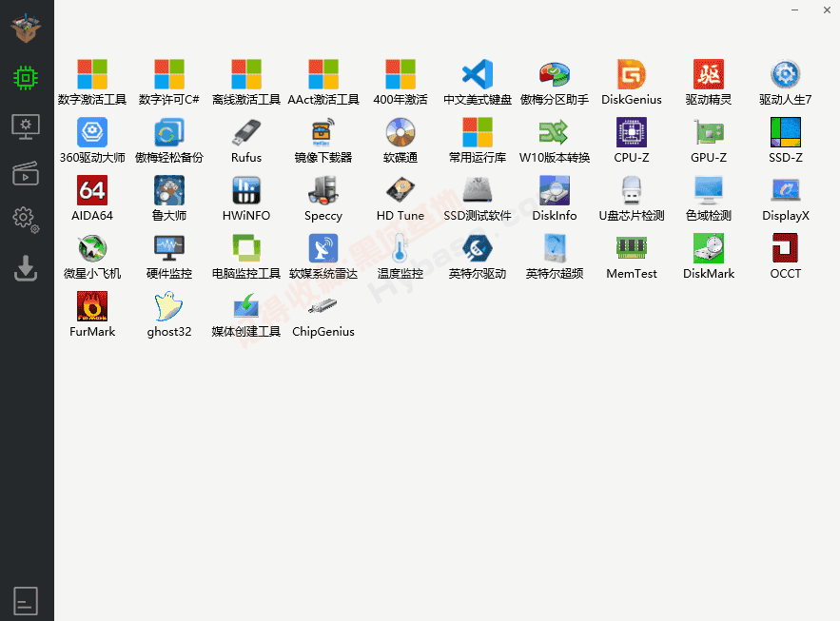Launch 微星小飞机
The image size is (840, 621).
tap(92, 257)
